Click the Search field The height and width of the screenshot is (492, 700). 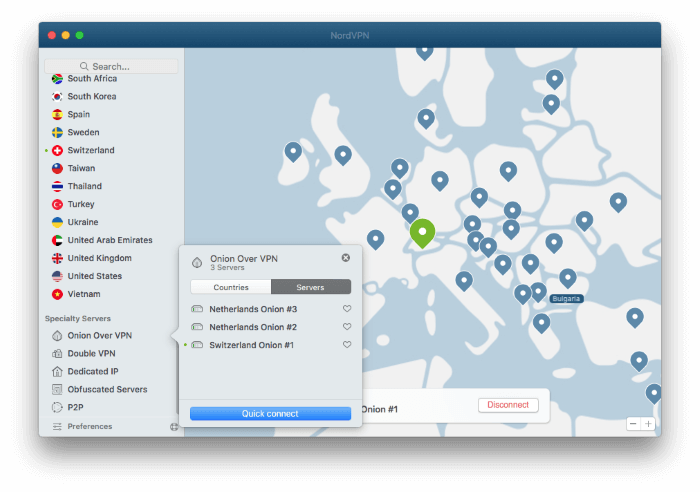point(111,67)
